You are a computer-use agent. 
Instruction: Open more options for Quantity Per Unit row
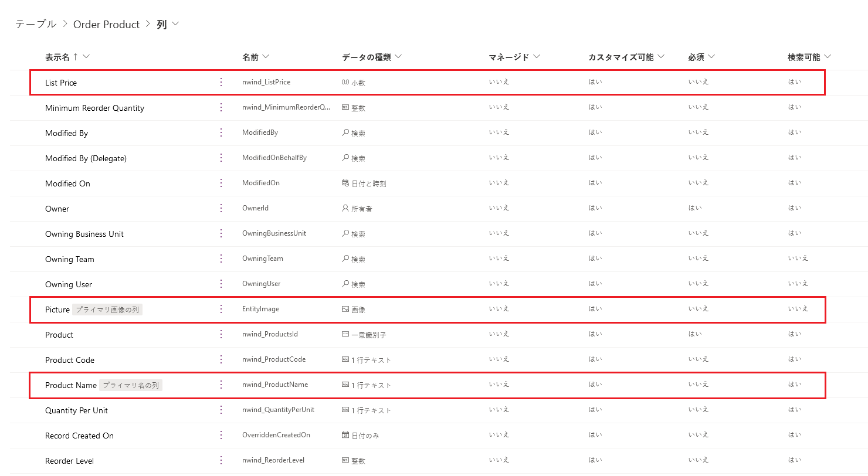pyautogui.click(x=221, y=410)
